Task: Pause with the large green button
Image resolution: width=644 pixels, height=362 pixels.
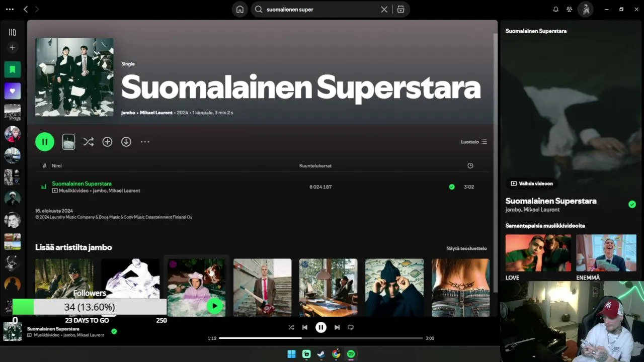Action: pyautogui.click(x=45, y=142)
